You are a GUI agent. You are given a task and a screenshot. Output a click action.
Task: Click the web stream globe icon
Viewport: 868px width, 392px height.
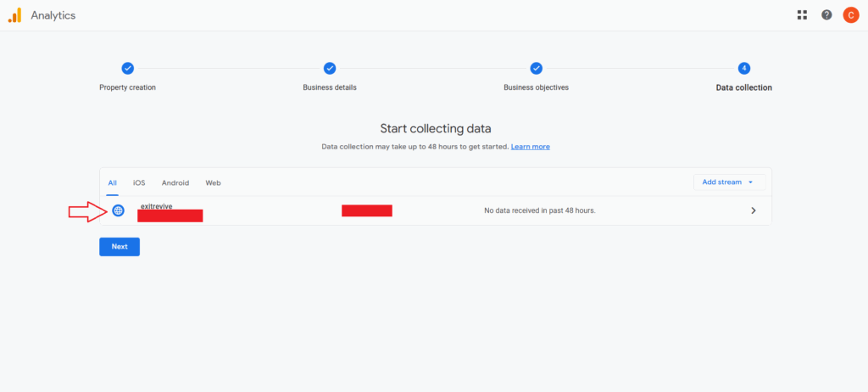coord(118,210)
